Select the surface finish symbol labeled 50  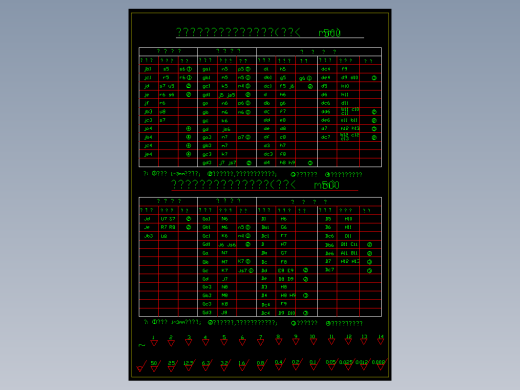click(x=155, y=366)
